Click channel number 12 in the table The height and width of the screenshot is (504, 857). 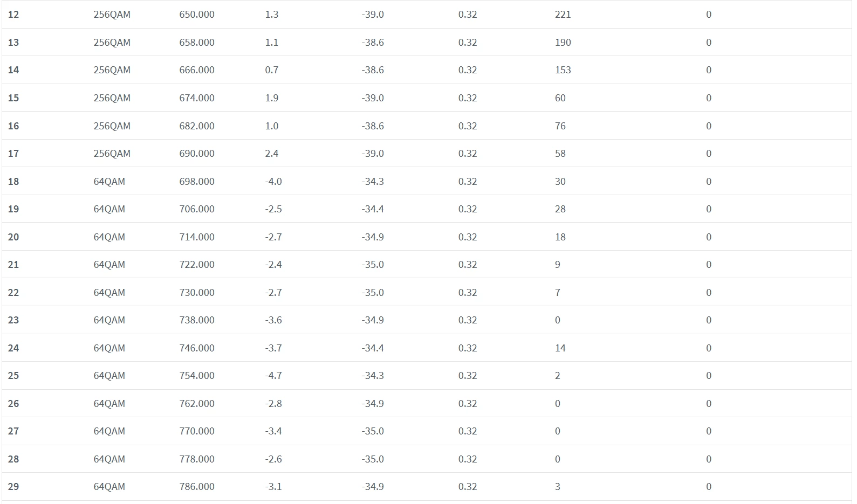[13, 15]
